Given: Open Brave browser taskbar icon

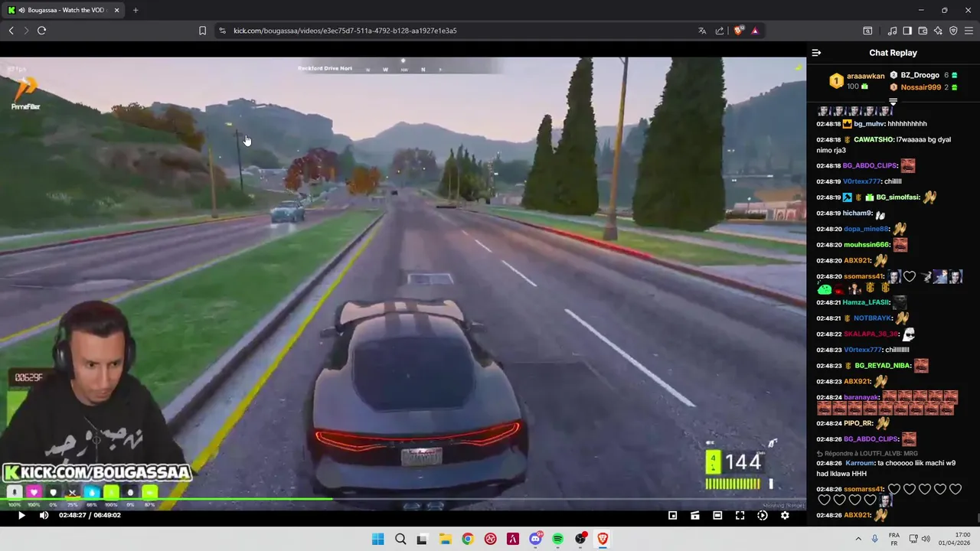Looking at the screenshot, I should point(603,539).
